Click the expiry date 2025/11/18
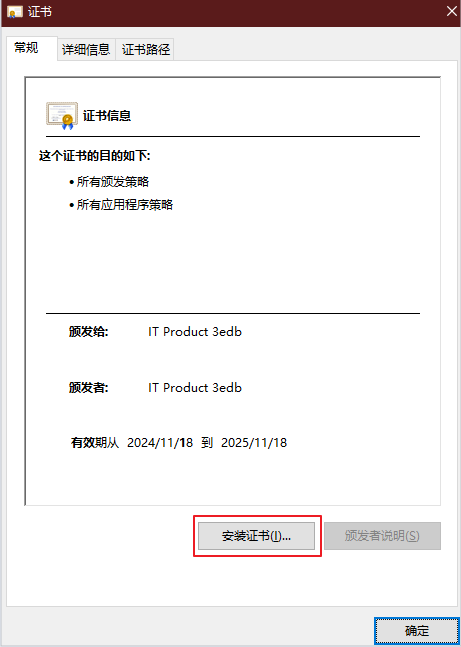This screenshot has width=461, height=647. coord(254,443)
